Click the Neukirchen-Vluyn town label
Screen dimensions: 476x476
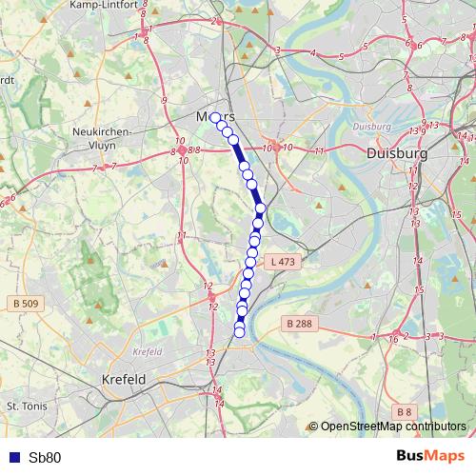coord(102,139)
